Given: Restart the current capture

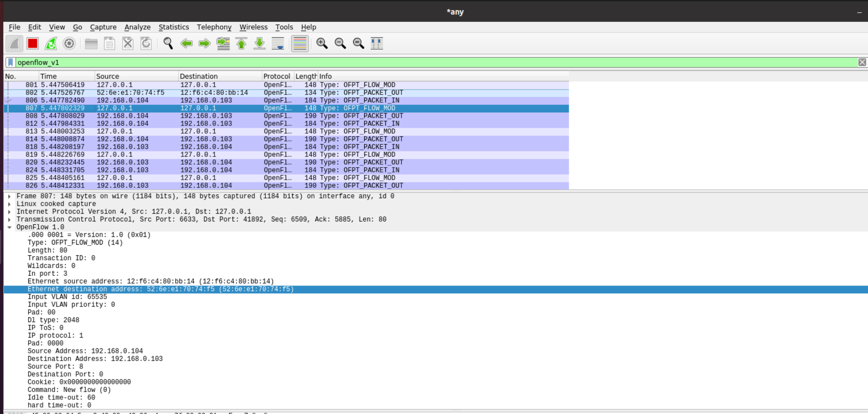Looking at the screenshot, I should (x=51, y=44).
